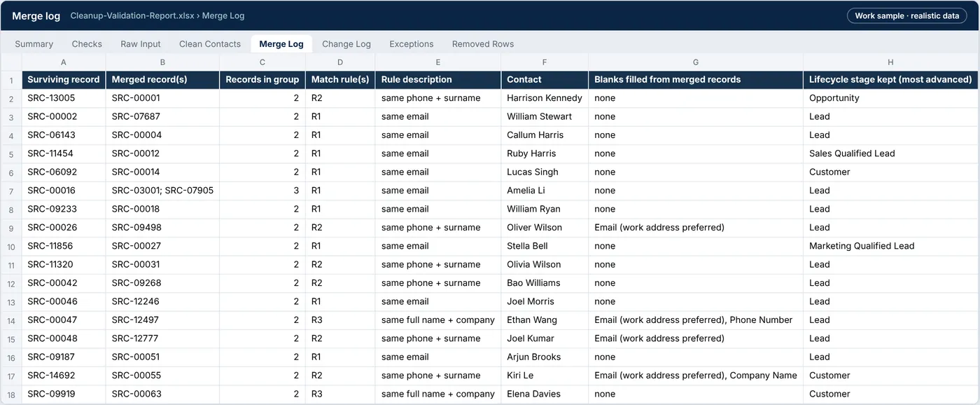Select cell containing Callum Harris
The width and height of the screenshot is (980, 405).
[x=545, y=135]
